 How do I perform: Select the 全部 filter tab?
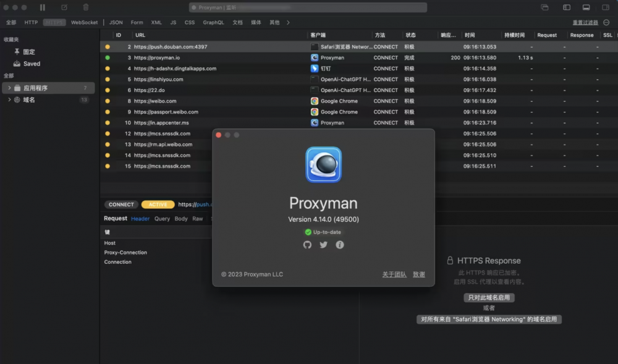tap(11, 22)
